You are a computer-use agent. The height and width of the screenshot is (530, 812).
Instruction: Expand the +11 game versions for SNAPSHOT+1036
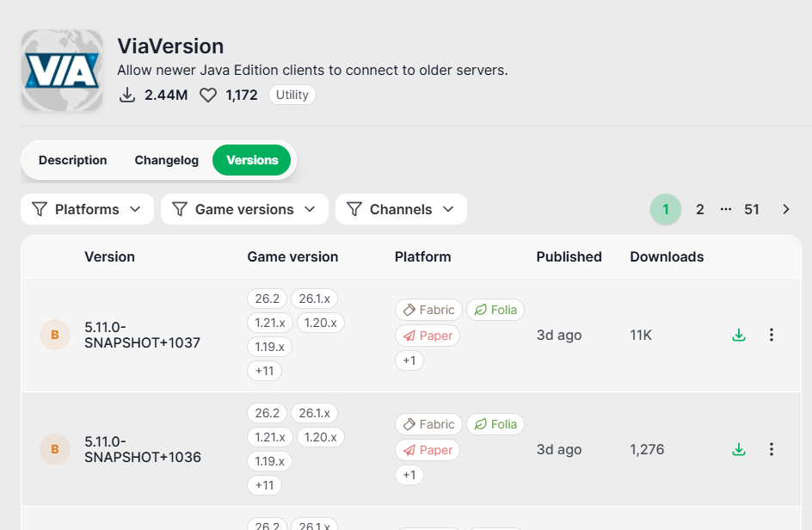coord(264,485)
